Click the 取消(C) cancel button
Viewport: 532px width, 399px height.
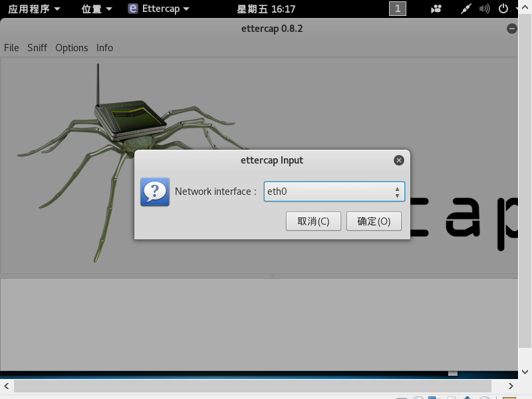[x=313, y=221]
